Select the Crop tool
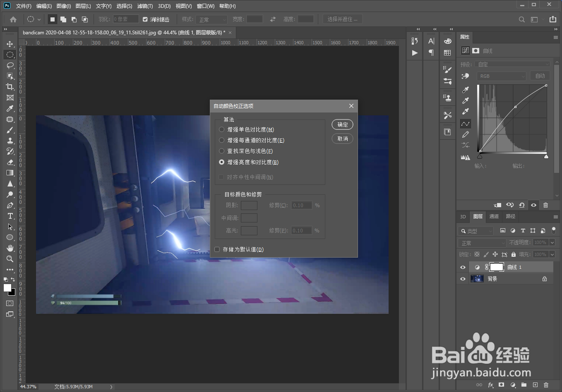Screen dimensions: 562x392 pos(10,87)
